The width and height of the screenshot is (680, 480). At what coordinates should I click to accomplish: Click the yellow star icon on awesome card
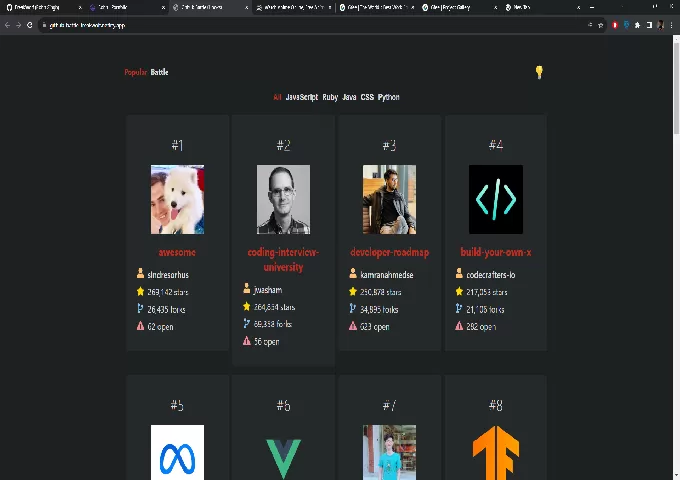tap(141, 292)
